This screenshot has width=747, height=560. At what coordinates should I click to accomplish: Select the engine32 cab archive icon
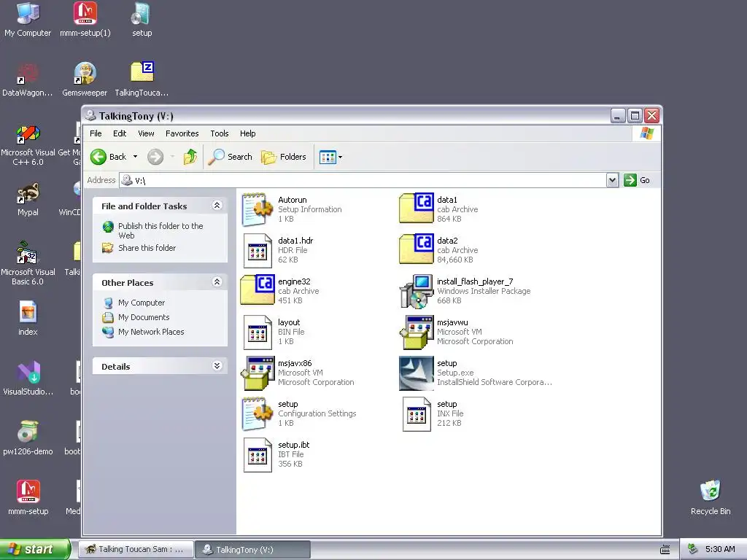tap(258, 290)
